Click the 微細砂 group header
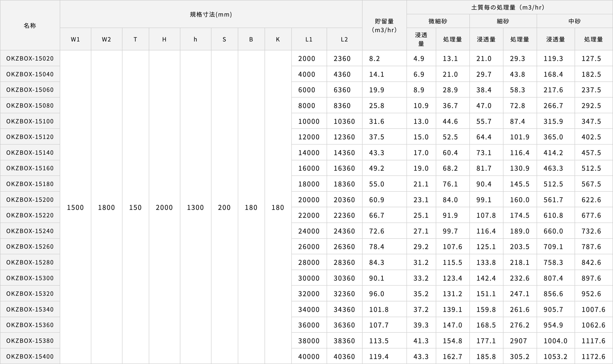Viewport: 613px width, 364px height. click(438, 21)
